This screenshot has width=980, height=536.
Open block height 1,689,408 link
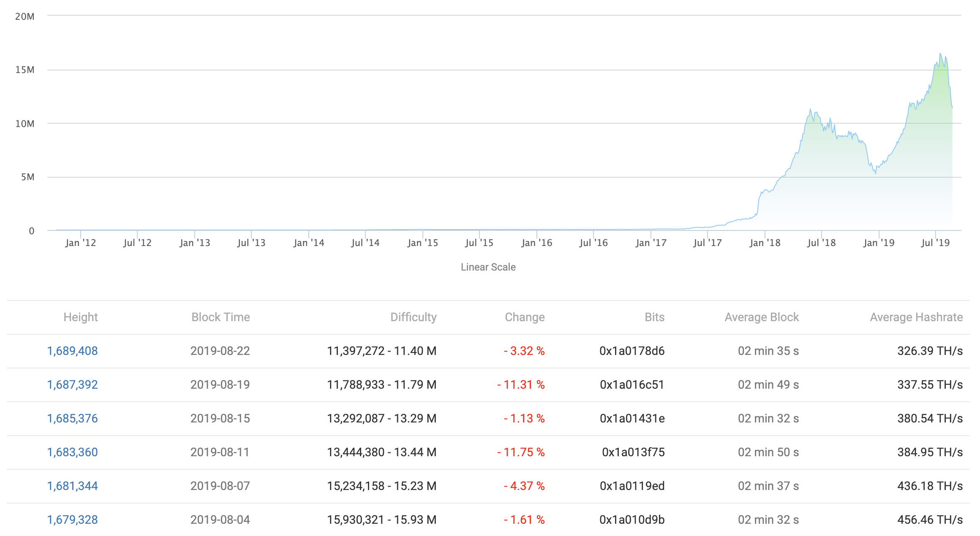point(72,351)
